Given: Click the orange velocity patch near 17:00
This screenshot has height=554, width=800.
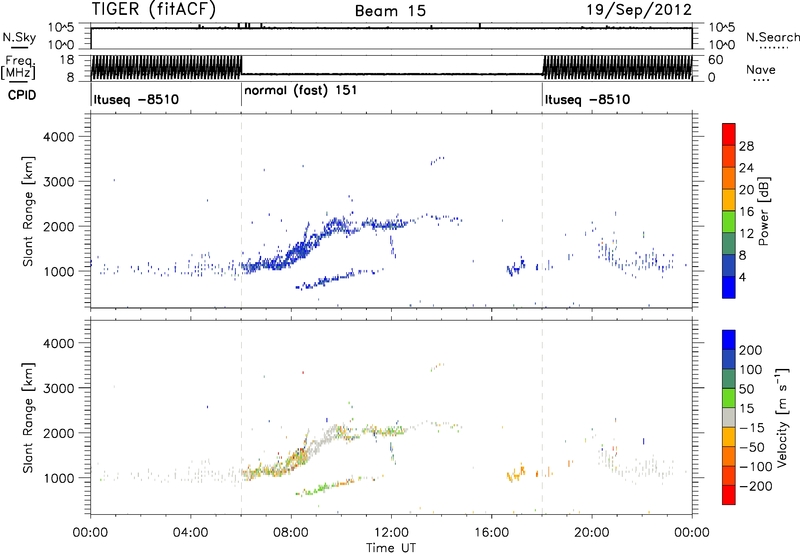Looking at the screenshot, I should (x=516, y=473).
